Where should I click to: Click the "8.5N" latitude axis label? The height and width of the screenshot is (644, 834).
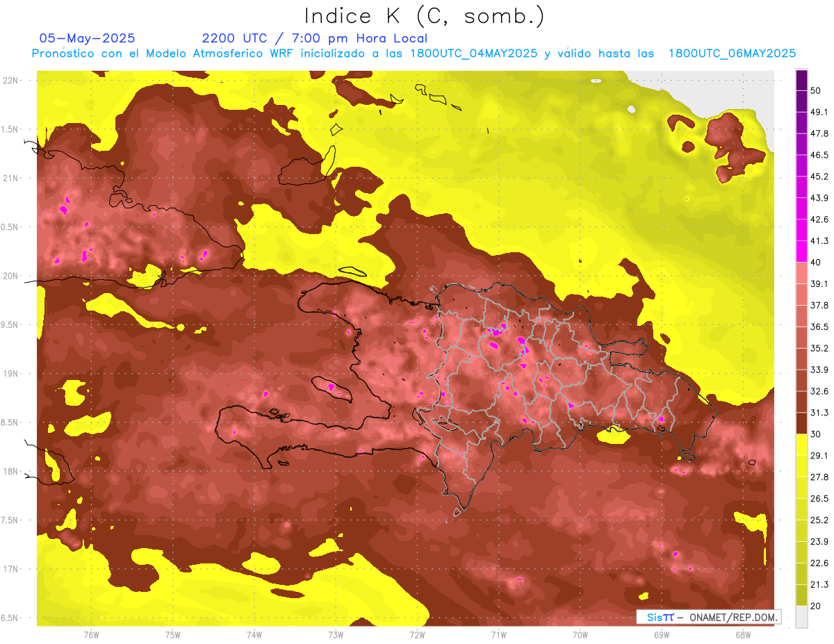click(10, 422)
